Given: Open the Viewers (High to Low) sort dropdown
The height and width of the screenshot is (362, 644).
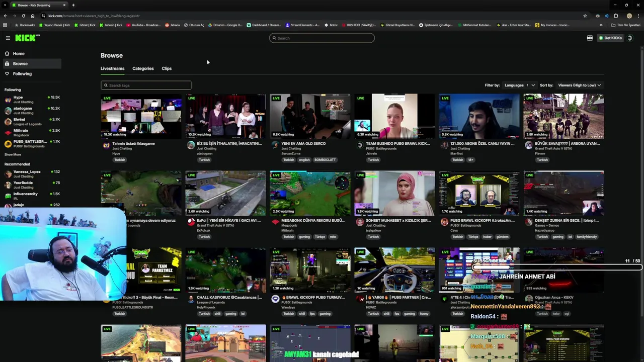Looking at the screenshot, I should pos(580,85).
